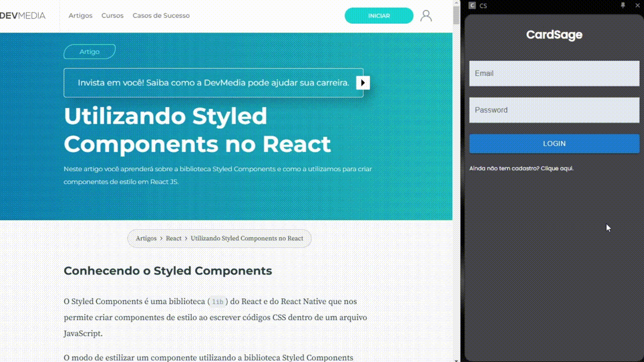Click the scrollbar up arrow on the page
The image size is (644, 362).
tap(456, 3)
